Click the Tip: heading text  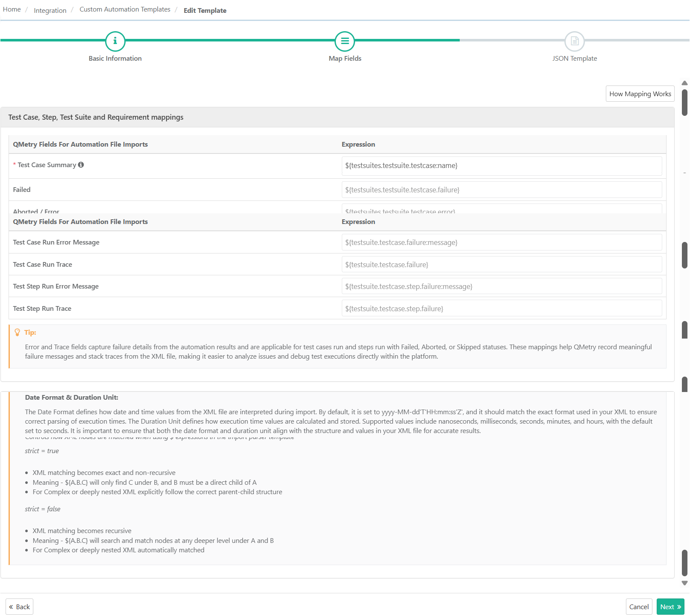tap(30, 333)
